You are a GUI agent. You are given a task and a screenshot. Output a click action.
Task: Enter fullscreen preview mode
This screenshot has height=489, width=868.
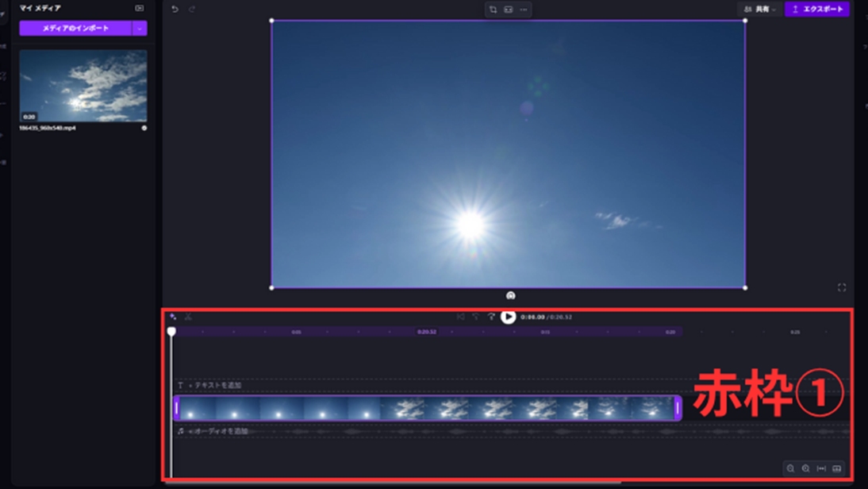(842, 287)
